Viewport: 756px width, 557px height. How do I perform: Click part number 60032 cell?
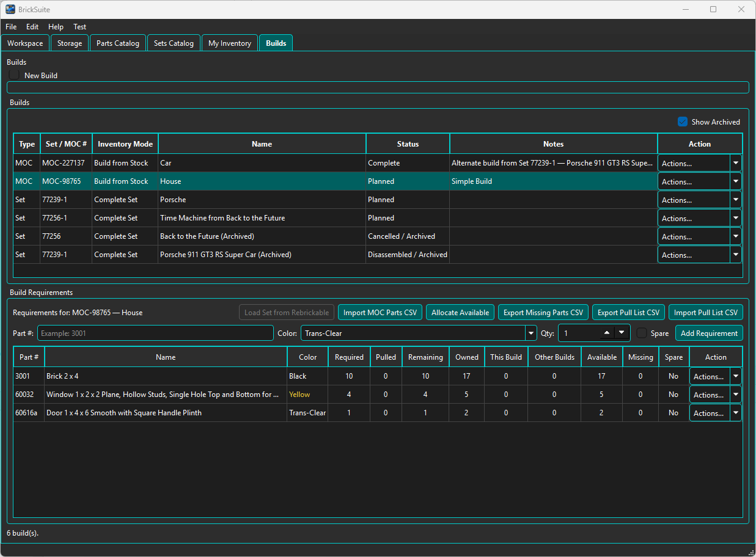tap(29, 395)
